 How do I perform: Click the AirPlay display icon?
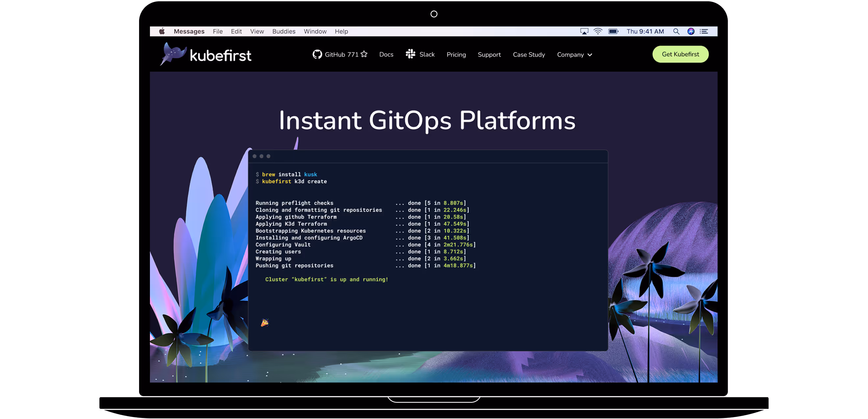click(x=584, y=31)
